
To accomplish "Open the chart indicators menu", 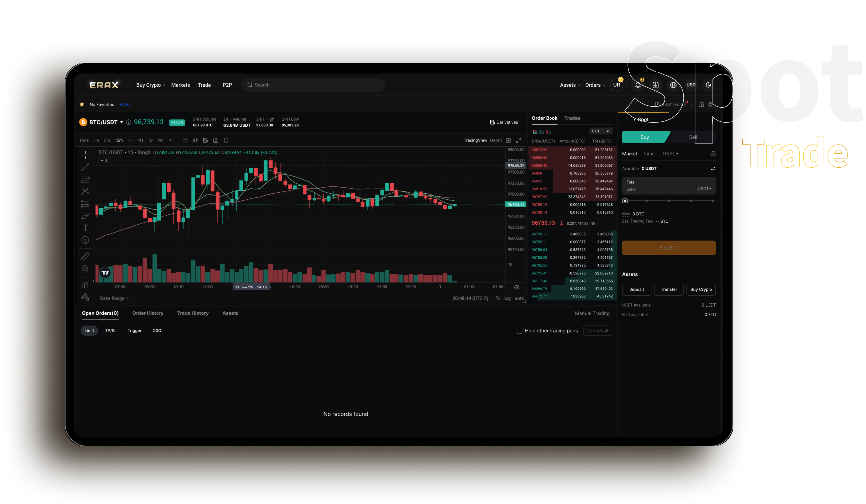I will pyautogui.click(x=185, y=140).
